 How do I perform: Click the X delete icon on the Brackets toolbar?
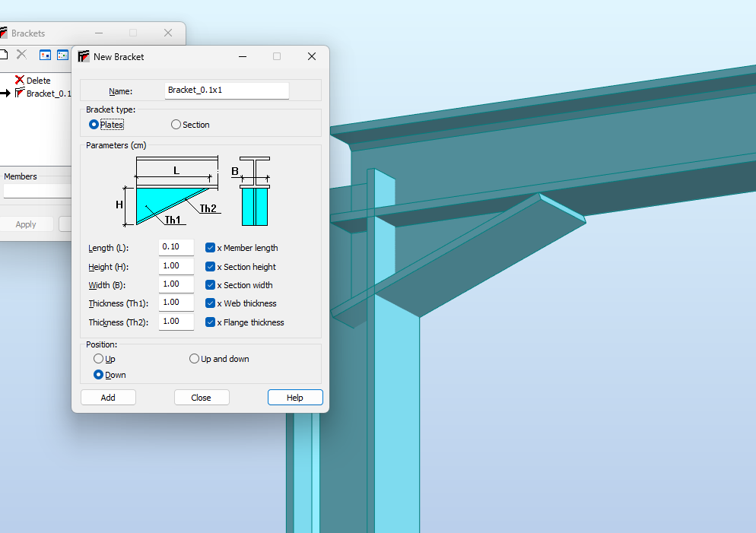[x=20, y=55]
